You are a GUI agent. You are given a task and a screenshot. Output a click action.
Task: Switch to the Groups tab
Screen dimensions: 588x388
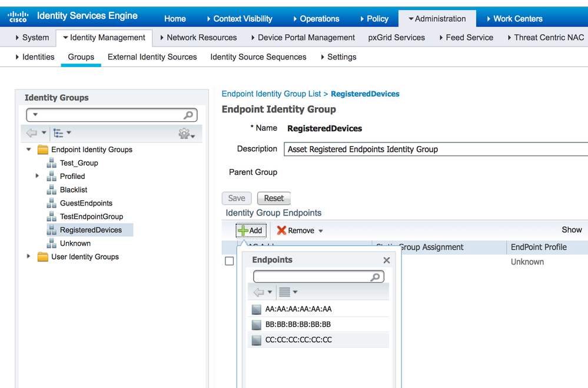pyautogui.click(x=81, y=57)
